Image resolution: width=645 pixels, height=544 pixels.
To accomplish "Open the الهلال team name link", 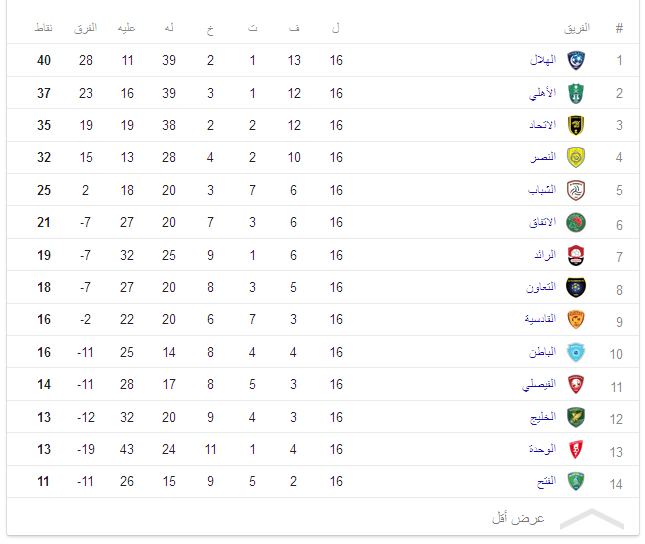I will pos(543,60).
